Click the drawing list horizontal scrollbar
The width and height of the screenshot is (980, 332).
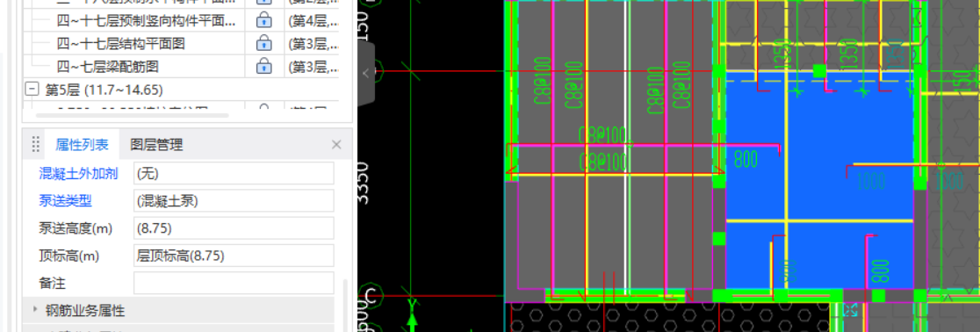click(132, 115)
